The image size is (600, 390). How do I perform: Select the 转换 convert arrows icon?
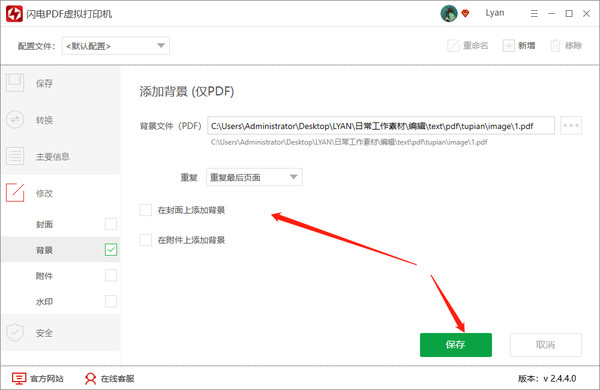pyautogui.click(x=15, y=119)
